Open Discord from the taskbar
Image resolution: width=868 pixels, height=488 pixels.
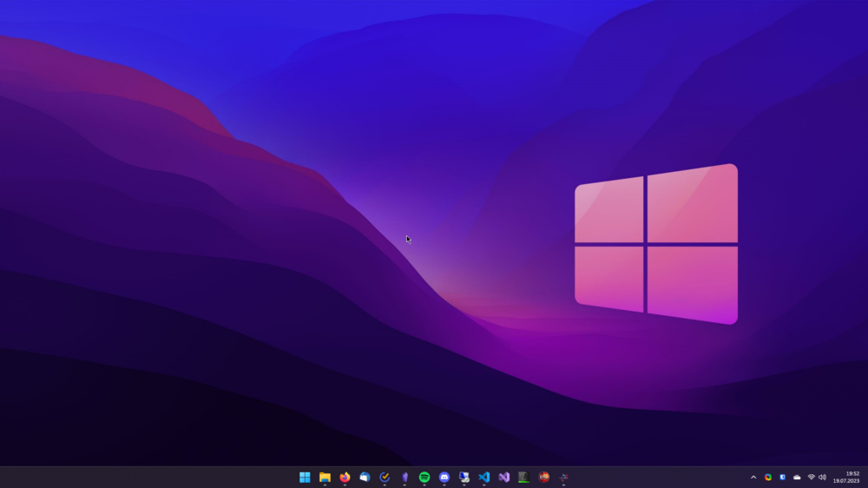[444, 477]
